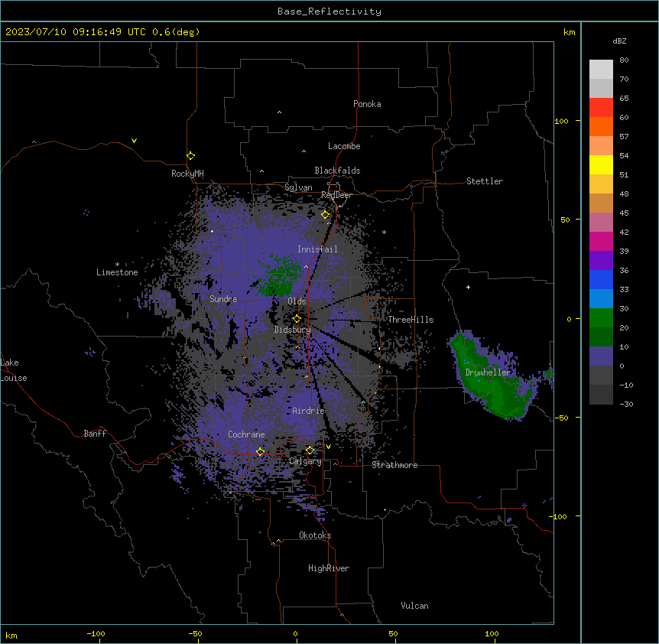Screen dimensions: 659x644
Task: Select the yellow radar site marker near Didsbury
Action: 297,318
